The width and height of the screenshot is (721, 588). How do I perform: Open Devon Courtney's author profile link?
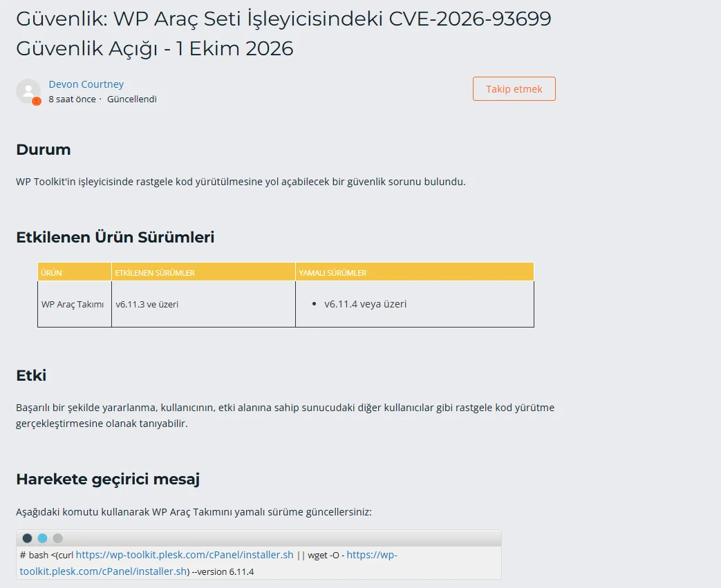(86, 84)
